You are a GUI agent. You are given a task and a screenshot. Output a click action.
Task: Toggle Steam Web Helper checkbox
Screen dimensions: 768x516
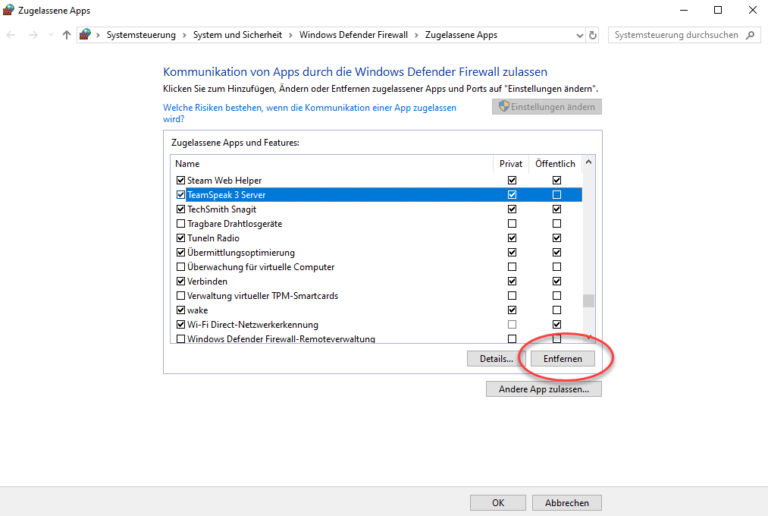[181, 180]
